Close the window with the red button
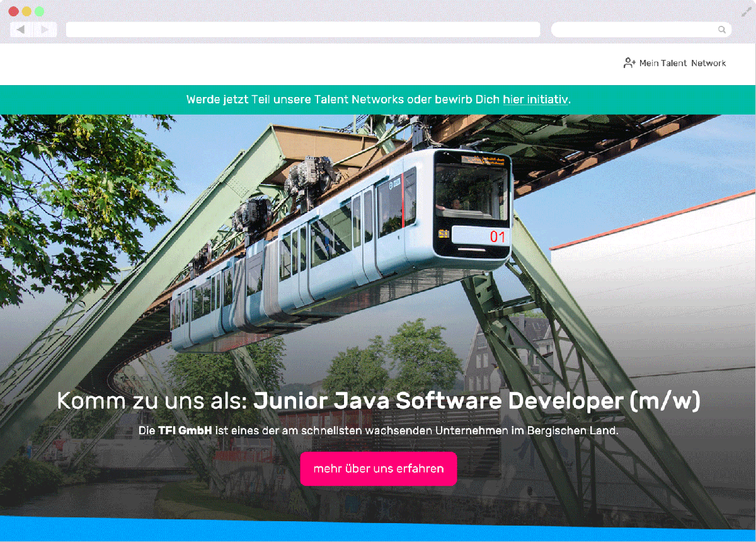 click(x=13, y=11)
